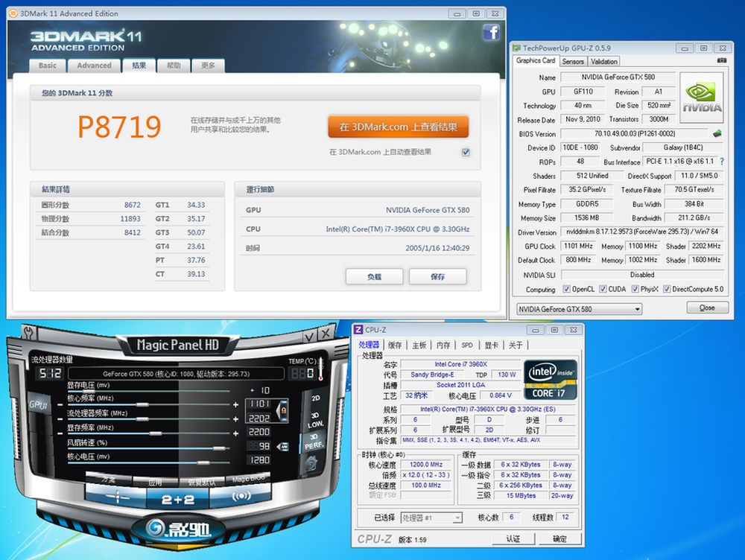Decrease 核心频率 with its minus button

click(x=60, y=404)
